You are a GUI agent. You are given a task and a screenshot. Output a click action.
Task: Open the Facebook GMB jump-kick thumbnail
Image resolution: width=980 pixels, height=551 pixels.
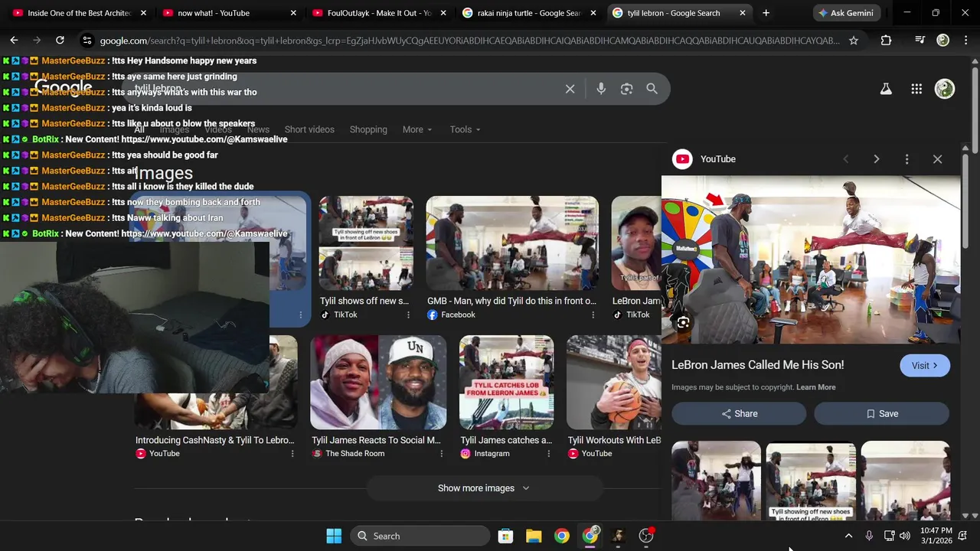point(512,243)
